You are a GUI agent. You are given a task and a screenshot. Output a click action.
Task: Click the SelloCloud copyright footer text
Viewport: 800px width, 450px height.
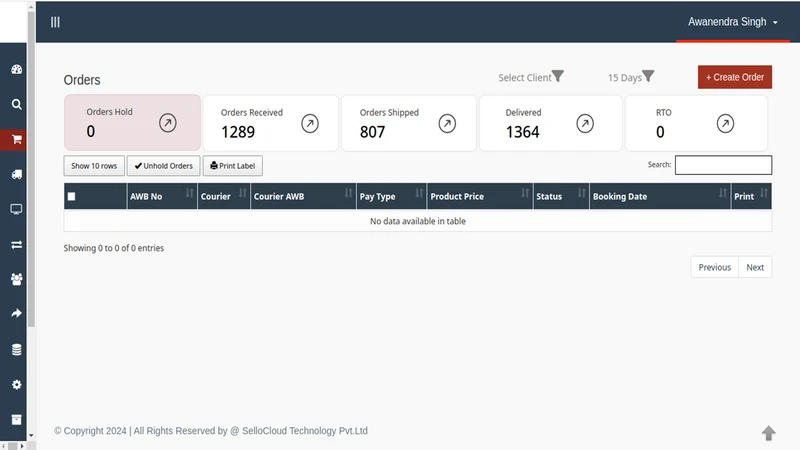pyautogui.click(x=211, y=431)
